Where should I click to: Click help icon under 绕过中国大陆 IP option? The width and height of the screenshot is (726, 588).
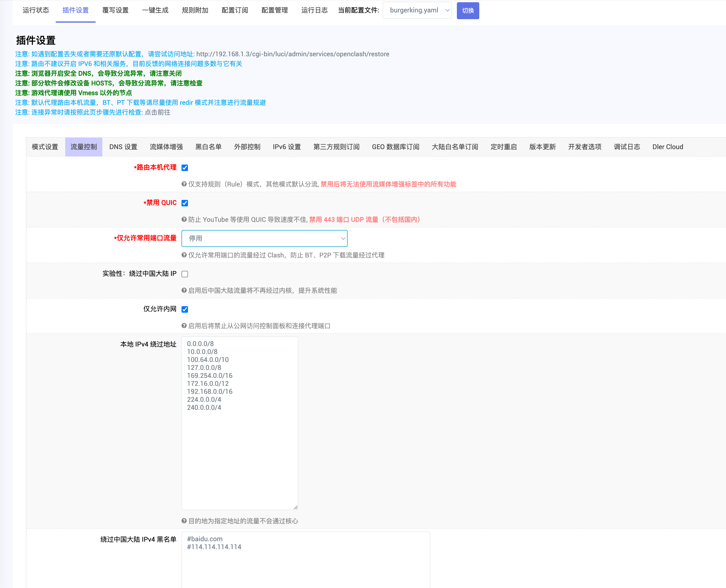click(x=184, y=290)
